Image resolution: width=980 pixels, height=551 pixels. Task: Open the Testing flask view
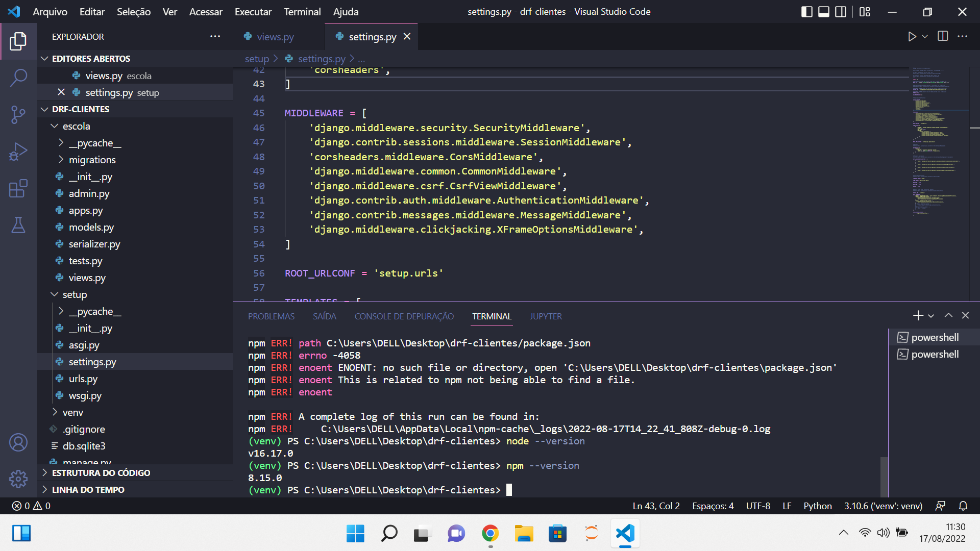coord(18,225)
